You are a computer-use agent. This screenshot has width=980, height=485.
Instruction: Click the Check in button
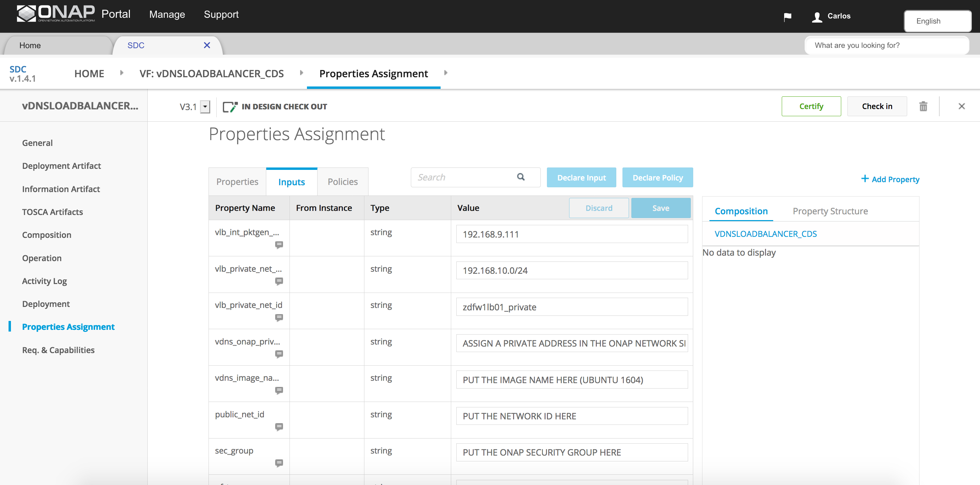(877, 106)
